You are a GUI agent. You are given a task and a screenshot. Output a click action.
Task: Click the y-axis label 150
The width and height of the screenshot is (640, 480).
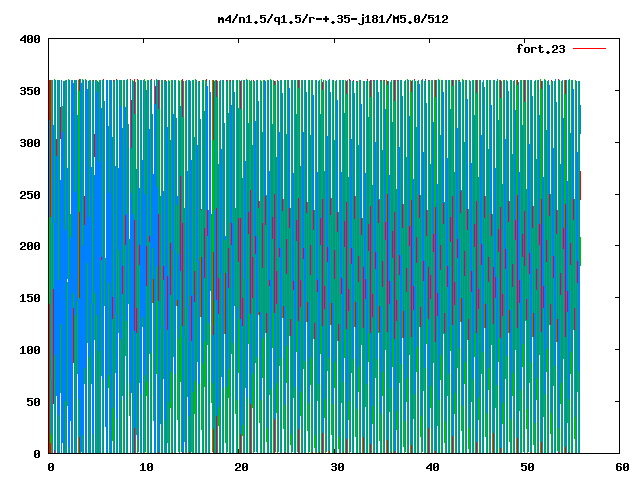[30, 298]
